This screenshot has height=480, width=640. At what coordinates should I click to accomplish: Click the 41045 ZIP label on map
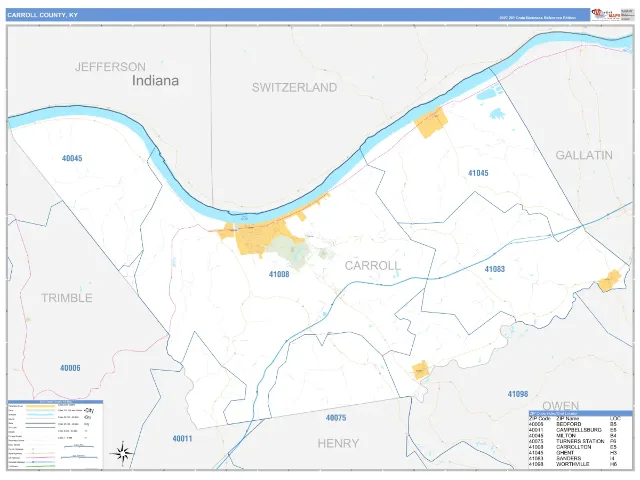tap(478, 173)
